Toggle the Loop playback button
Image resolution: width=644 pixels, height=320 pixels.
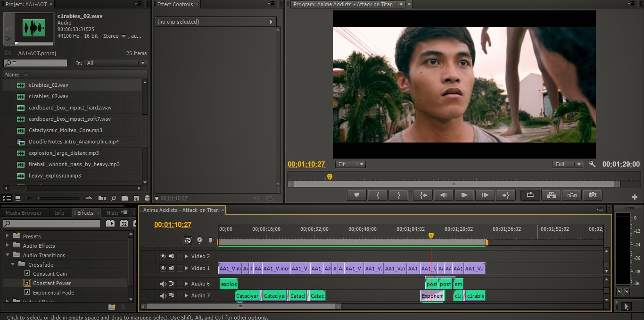click(x=530, y=195)
